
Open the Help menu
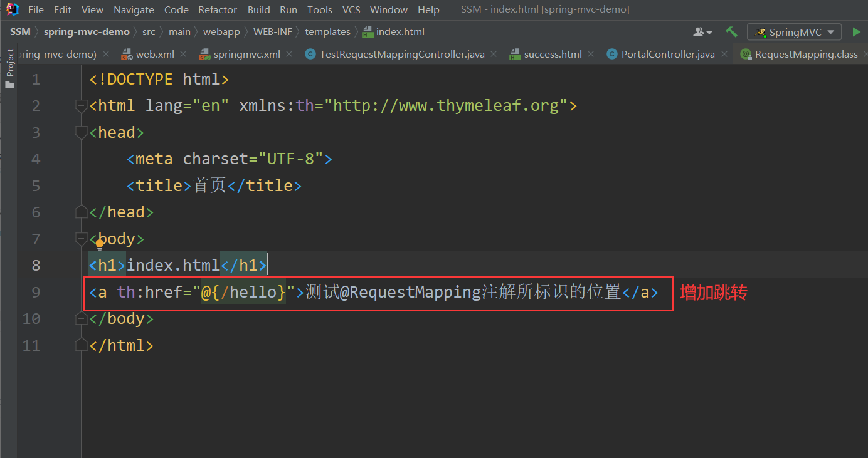pos(428,9)
